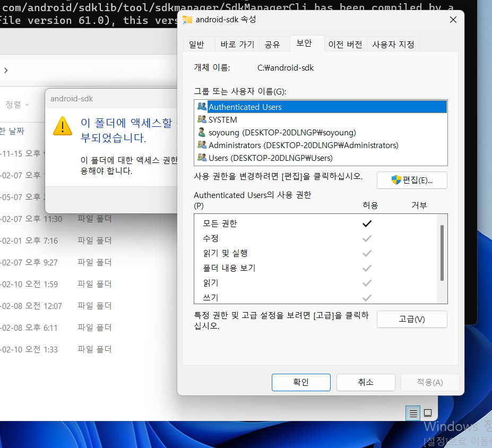
Task: Click the 고급(V) advanced button
Action: (412, 319)
